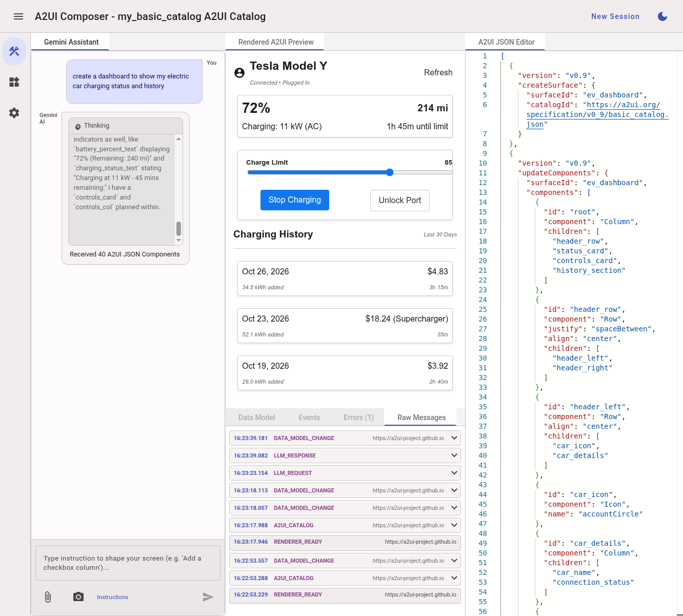Select the Raw Messages tab
683x616 pixels.
[x=421, y=418]
